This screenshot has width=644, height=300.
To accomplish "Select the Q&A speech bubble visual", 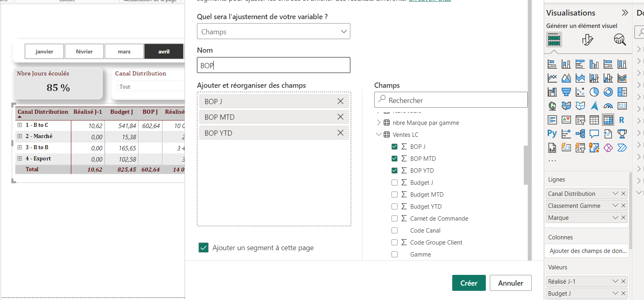I will [594, 134].
